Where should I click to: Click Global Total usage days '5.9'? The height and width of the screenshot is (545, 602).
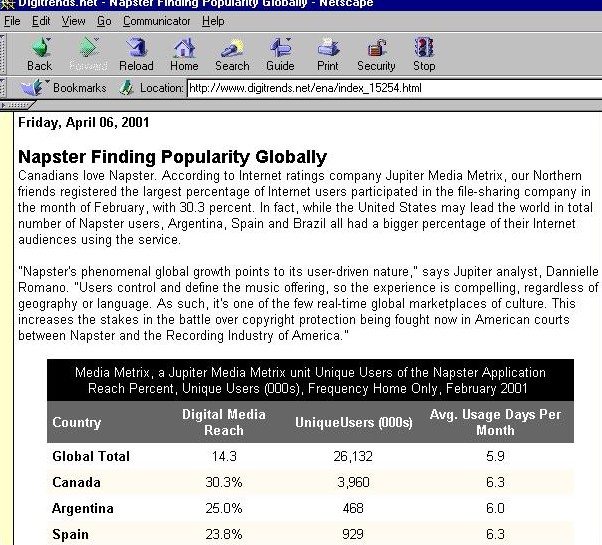click(x=495, y=456)
